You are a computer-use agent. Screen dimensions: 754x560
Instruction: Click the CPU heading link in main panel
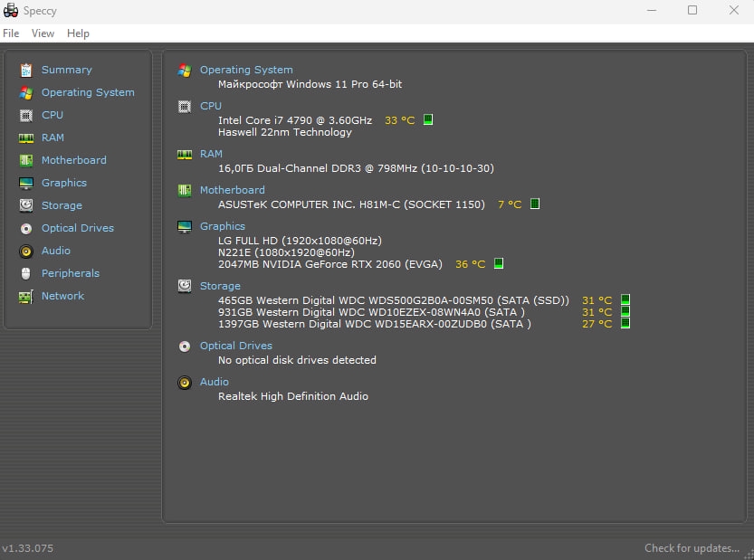click(211, 106)
